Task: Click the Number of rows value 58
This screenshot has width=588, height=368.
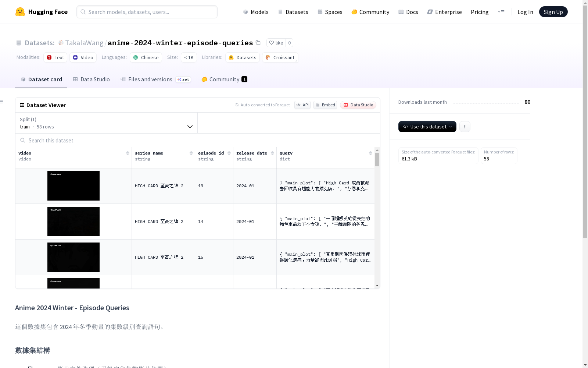Action: (x=487, y=159)
